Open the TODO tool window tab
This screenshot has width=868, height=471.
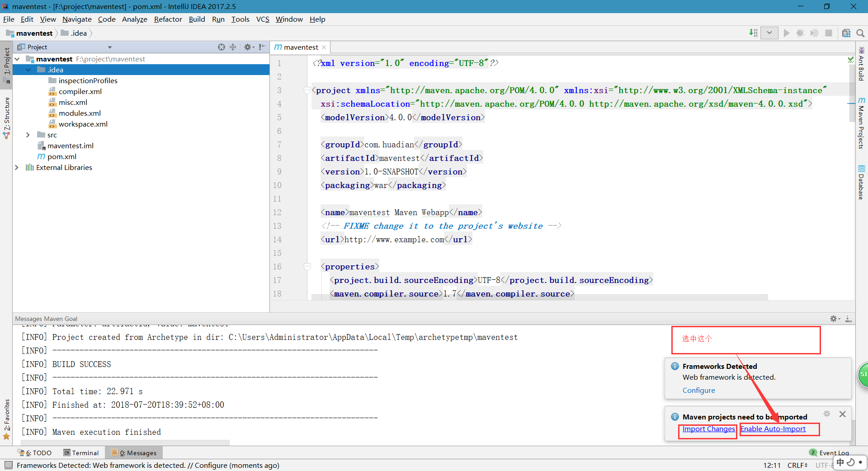click(x=35, y=453)
